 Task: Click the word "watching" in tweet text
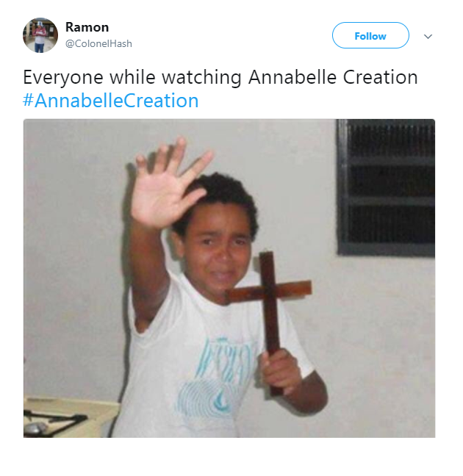click(201, 78)
